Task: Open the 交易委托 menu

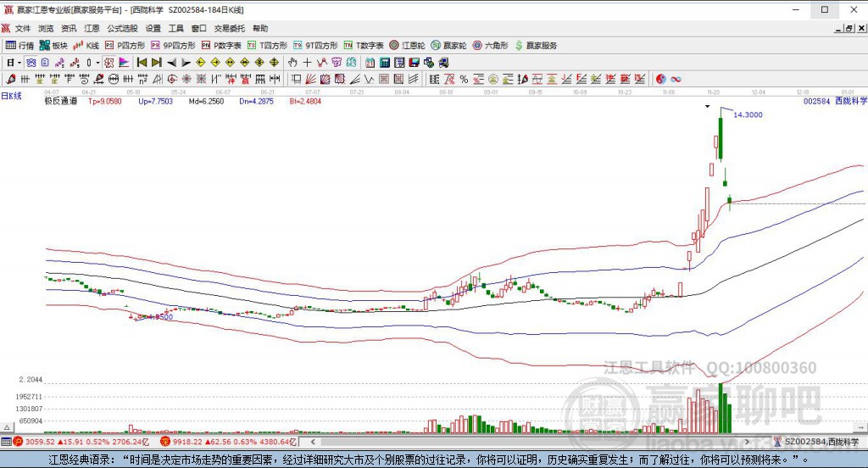Action: [230, 28]
